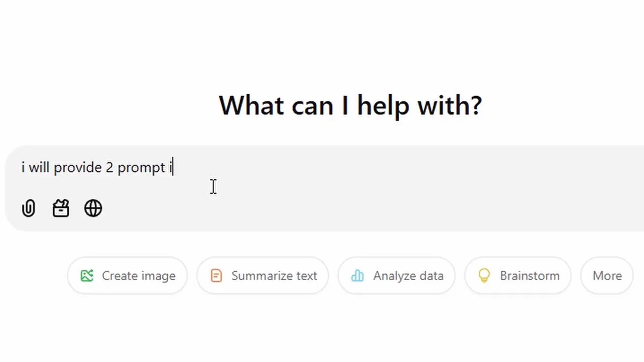The height and width of the screenshot is (362, 644).
Task: Click the "What can I help with?" heading
Action: coord(350,105)
